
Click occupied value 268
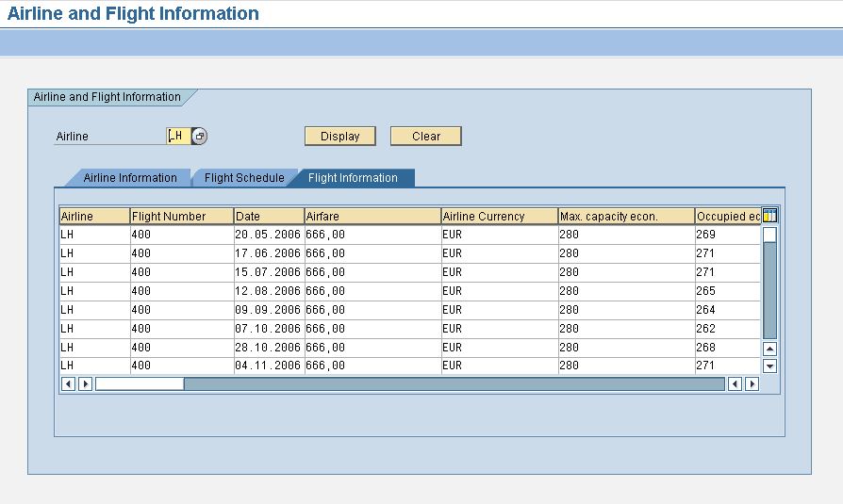(728, 347)
